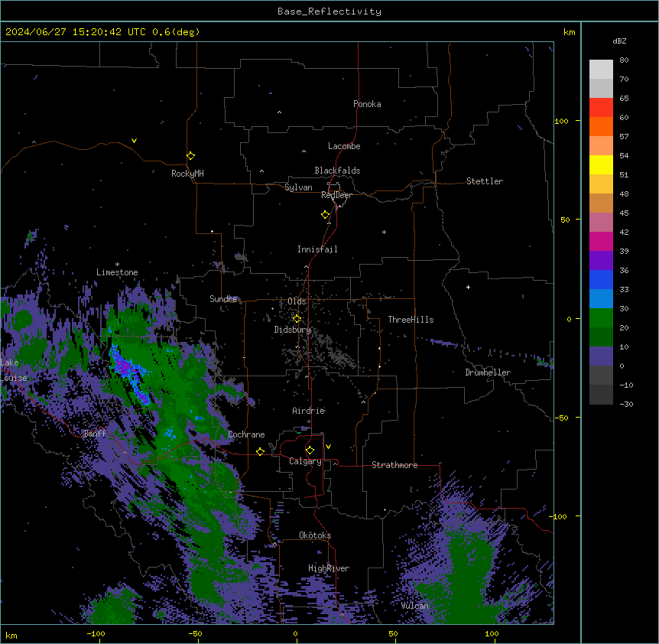Click the 45 value on the dBZ legend
The width and height of the screenshot is (659, 644).
(624, 213)
